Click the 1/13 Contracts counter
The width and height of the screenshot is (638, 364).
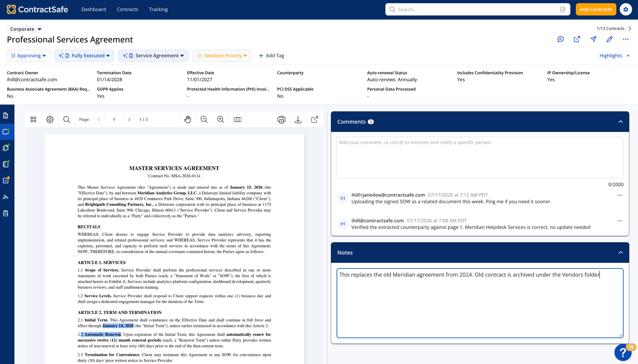(610, 29)
